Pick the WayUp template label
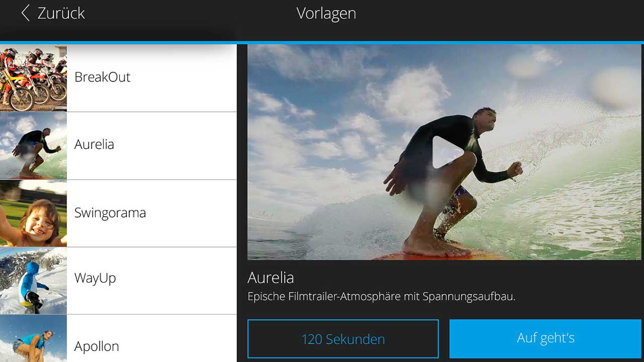The width and height of the screenshot is (644, 362). tap(95, 278)
